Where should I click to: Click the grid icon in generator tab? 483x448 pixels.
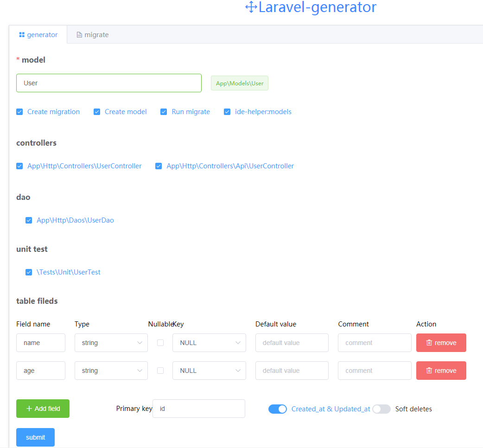point(22,35)
